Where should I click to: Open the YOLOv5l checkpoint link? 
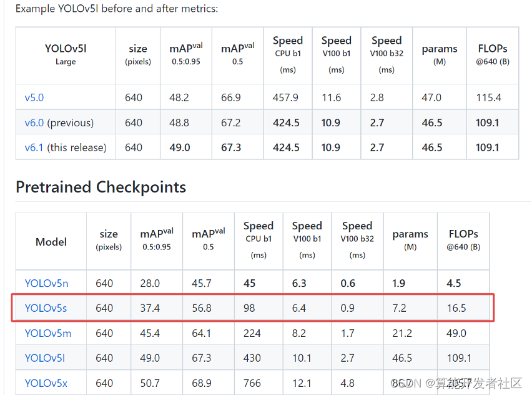[44, 358]
